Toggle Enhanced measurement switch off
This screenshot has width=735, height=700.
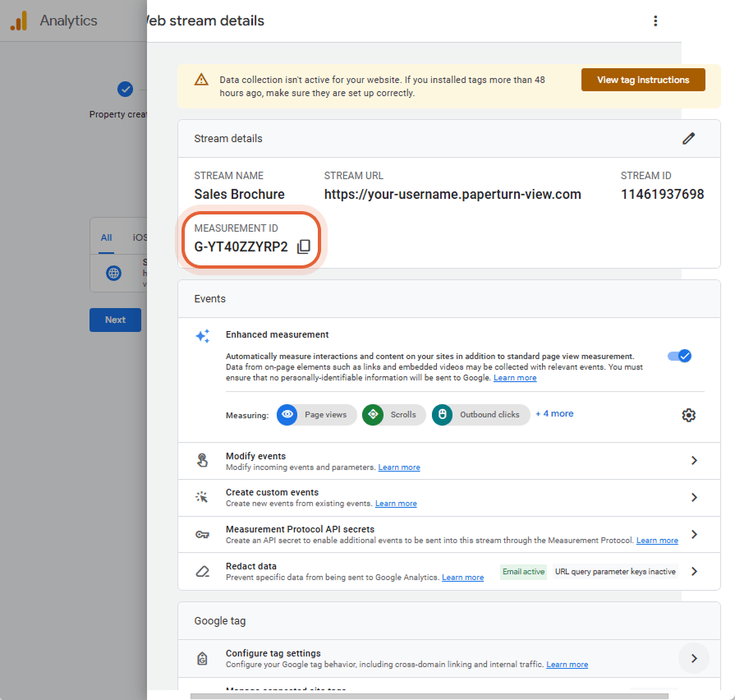679,356
